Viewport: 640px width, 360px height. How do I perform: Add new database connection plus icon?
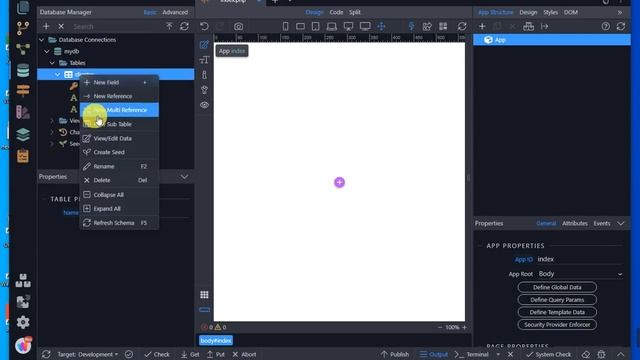pos(46,27)
